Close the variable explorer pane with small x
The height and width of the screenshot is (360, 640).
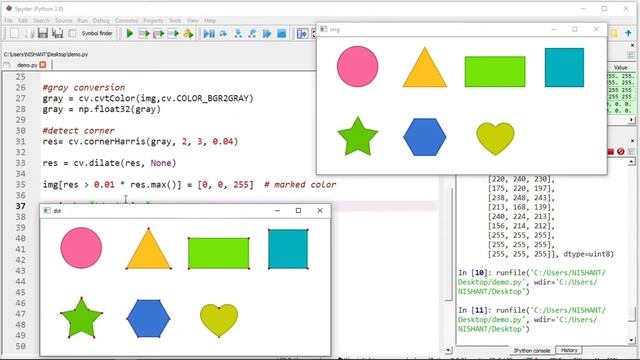coord(633,46)
